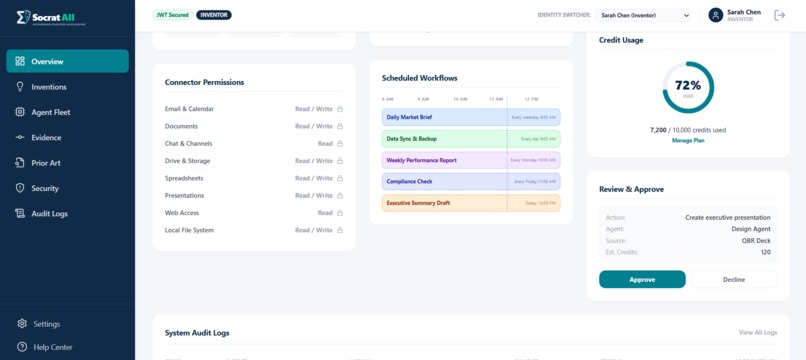
Task: Click Read permission for Chat & Channels
Action: 325,143
